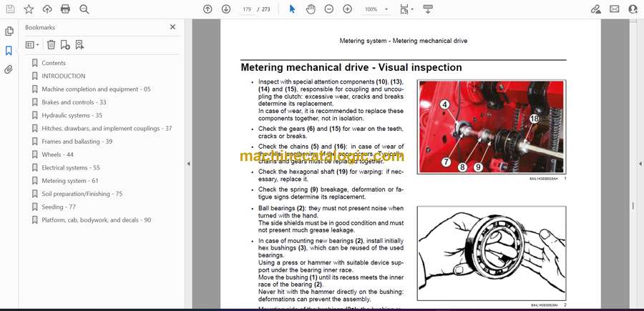Open Frames and ballasting - 39 bookmark

[x=77, y=142]
